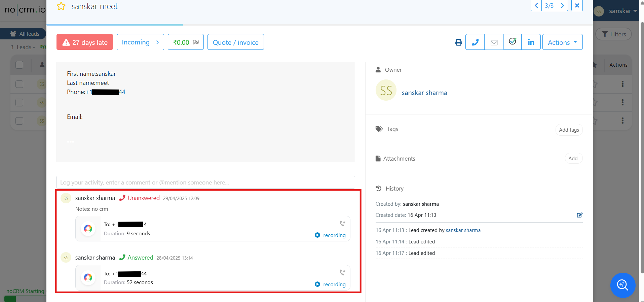Click the History section heading
Screen dimensions: 644x302
[x=394, y=189]
